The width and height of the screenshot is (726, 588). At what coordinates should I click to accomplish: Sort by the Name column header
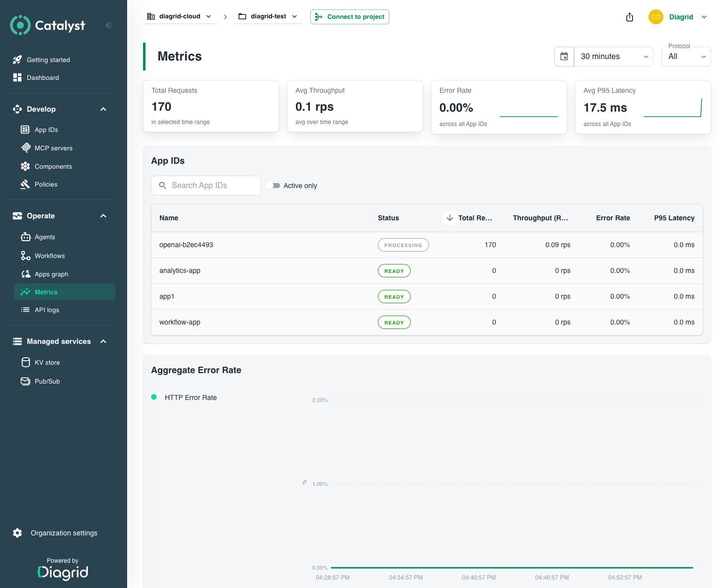tap(169, 218)
